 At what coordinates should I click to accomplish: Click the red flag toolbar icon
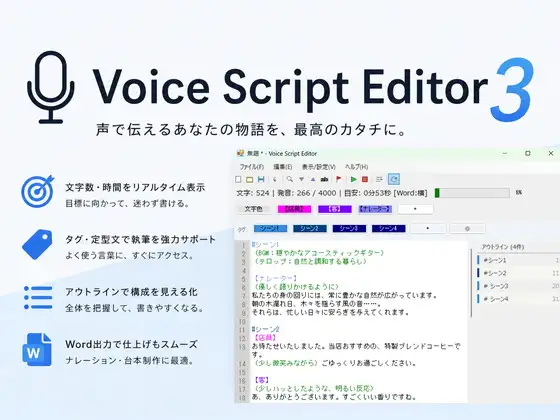[339, 179]
